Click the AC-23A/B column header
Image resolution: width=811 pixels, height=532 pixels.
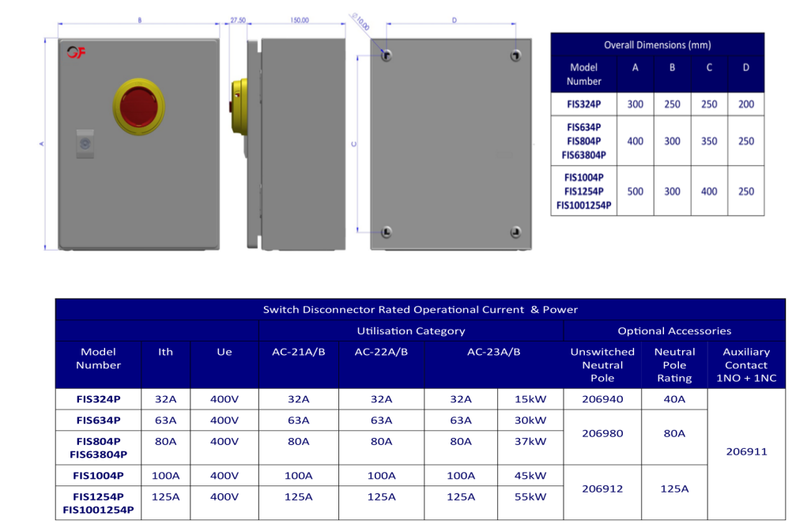[493, 352]
